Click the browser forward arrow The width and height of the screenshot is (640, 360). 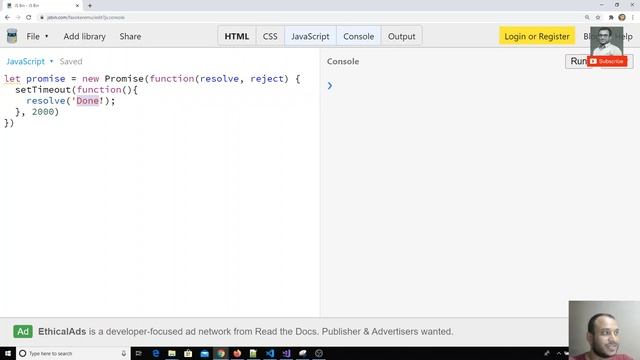point(18,18)
